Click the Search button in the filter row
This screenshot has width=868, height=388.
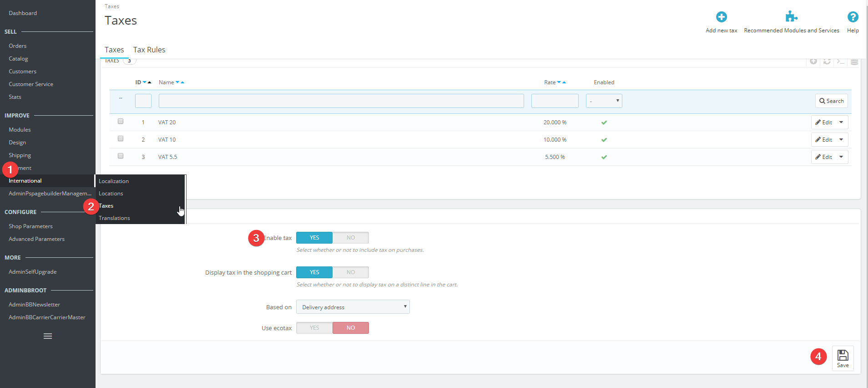click(x=831, y=101)
